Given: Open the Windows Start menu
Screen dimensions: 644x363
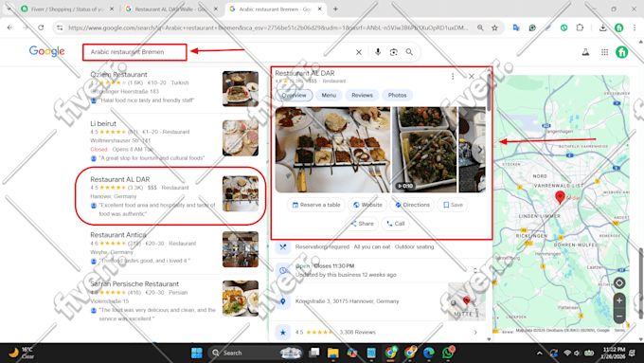Looking at the screenshot, I should point(197,353).
